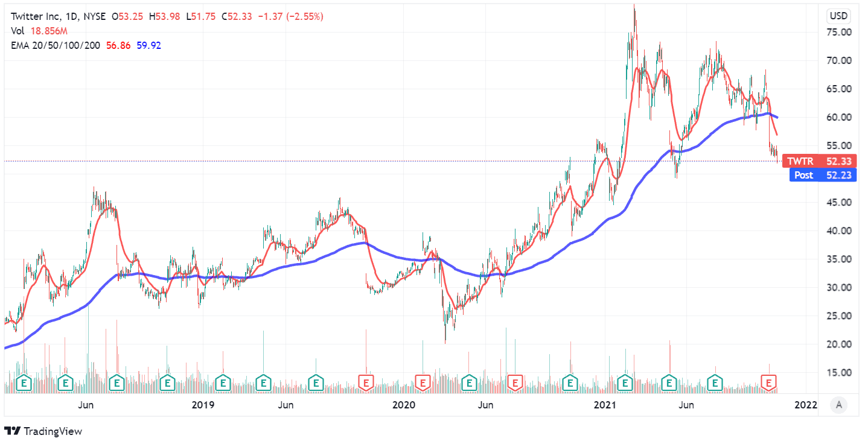Image resolution: width=868 pixels, height=441 pixels.
Task: Click the red EMA value 56.86
Action: tap(120, 45)
